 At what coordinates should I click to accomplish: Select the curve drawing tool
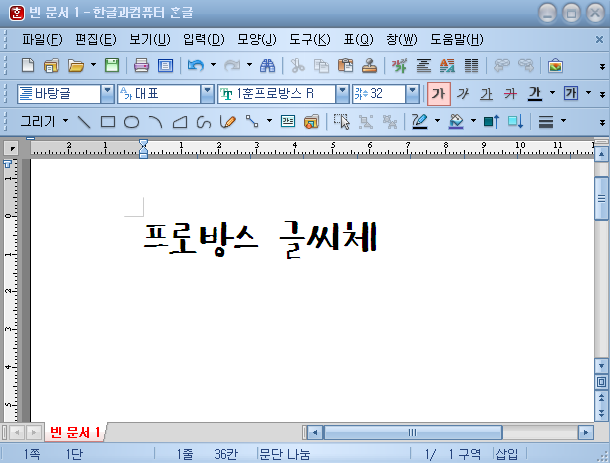point(204,122)
